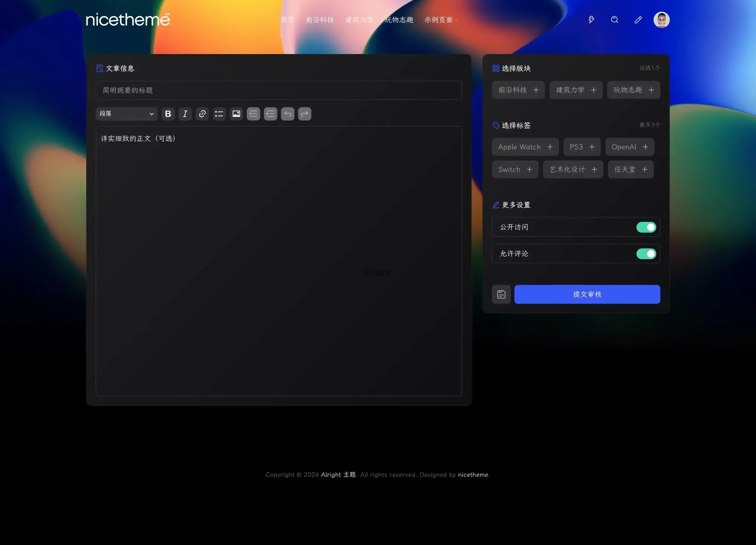Image resolution: width=756 pixels, height=545 pixels.
Task: Open user avatar menu
Action: [661, 20]
